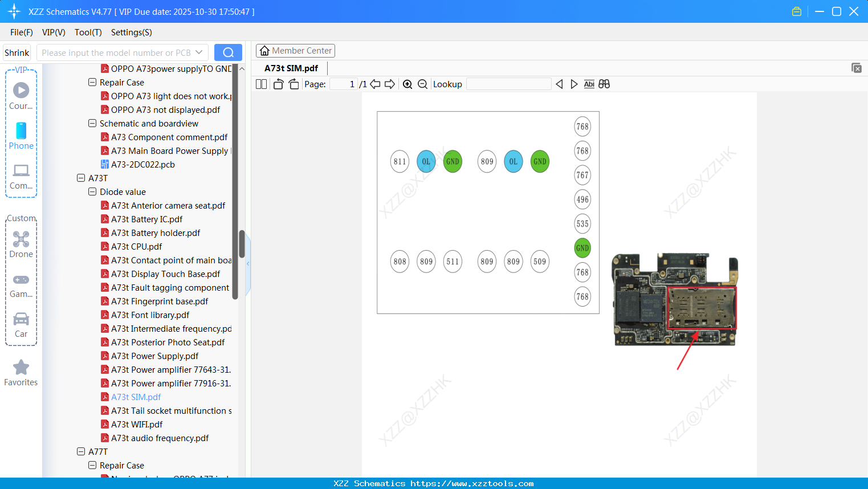Go to the previous PDF page

pos(375,84)
